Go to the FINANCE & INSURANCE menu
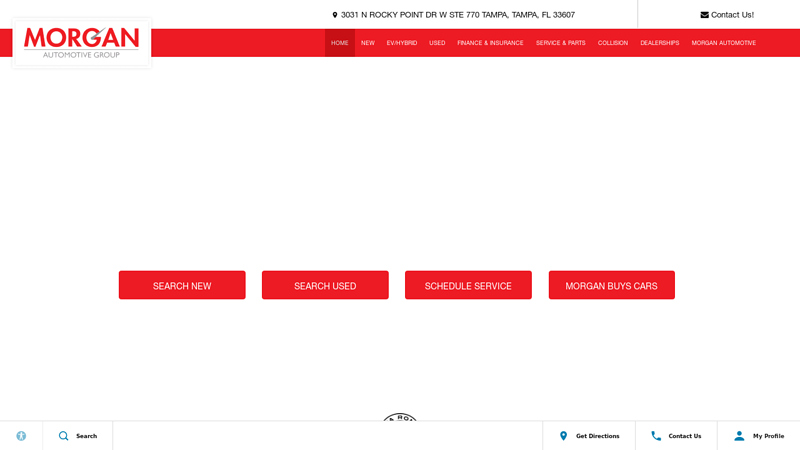The height and width of the screenshot is (450, 800). click(490, 43)
